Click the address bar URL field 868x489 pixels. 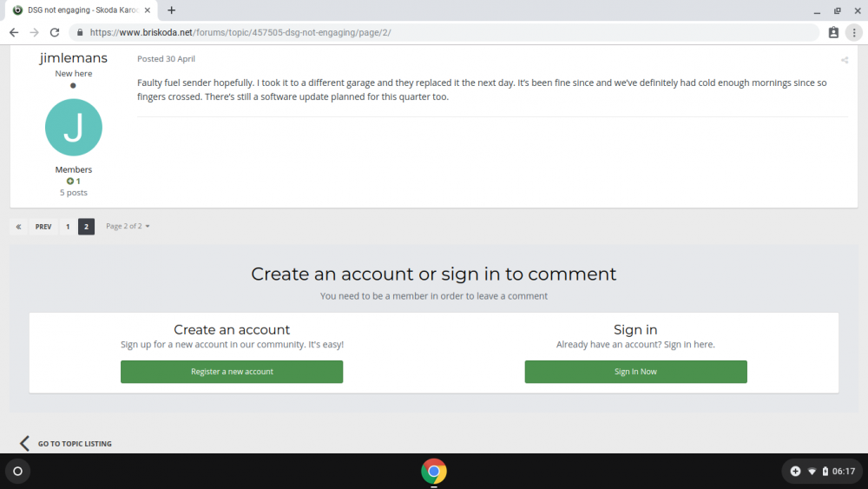click(x=444, y=33)
